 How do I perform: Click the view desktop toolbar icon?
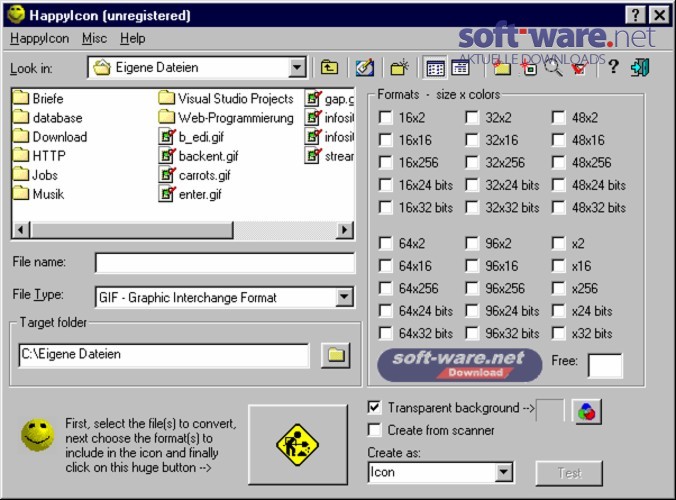pos(364,68)
